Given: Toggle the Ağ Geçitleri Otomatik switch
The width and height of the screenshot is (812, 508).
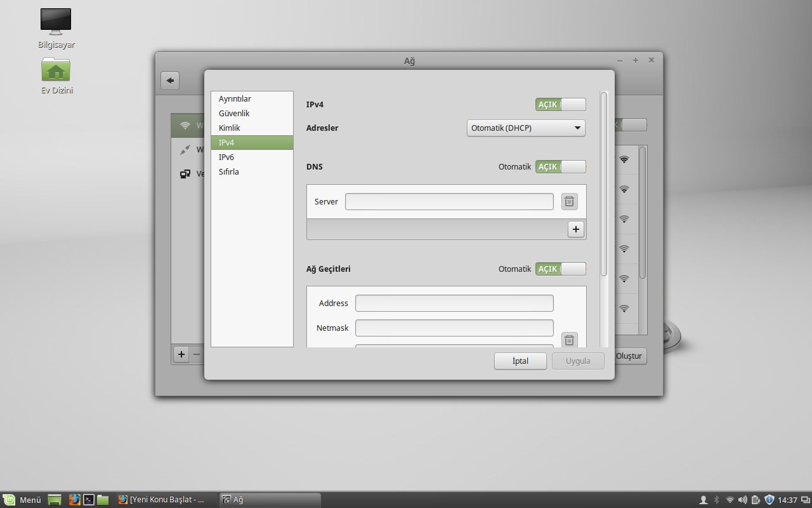Looking at the screenshot, I should tap(561, 269).
